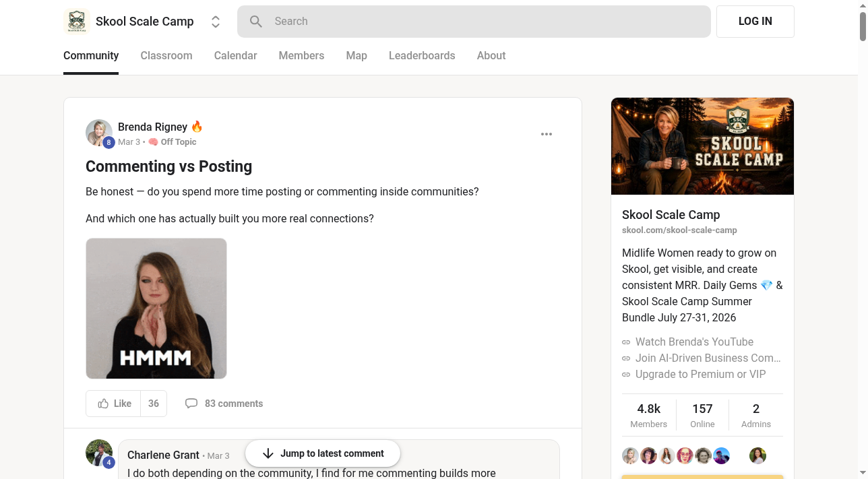The width and height of the screenshot is (868, 479).
Task: Click blue-sky avatar with red cap
Action: [x=721, y=456]
